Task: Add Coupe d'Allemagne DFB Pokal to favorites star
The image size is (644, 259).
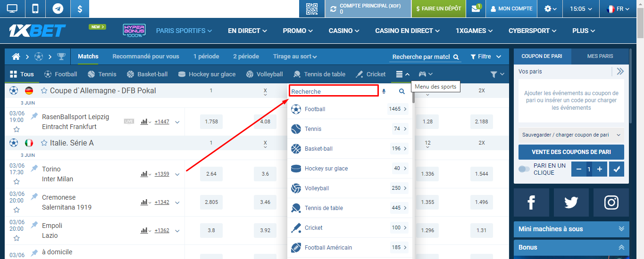Action: [x=44, y=90]
